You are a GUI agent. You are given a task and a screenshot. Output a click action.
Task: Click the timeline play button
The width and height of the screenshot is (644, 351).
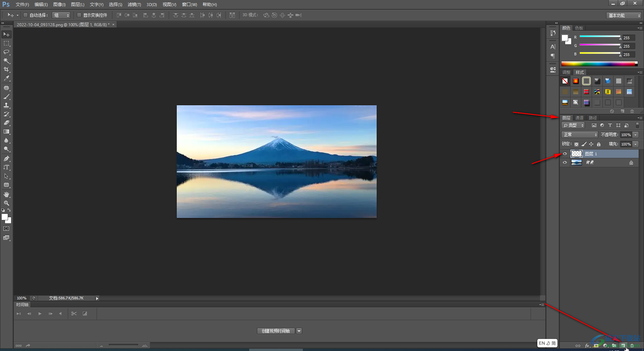pyautogui.click(x=40, y=313)
